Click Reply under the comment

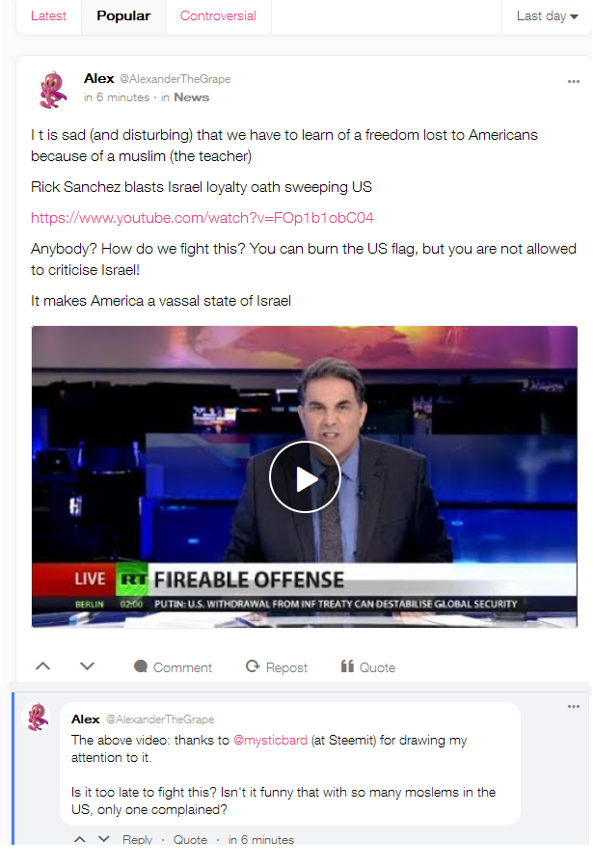[x=137, y=840]
